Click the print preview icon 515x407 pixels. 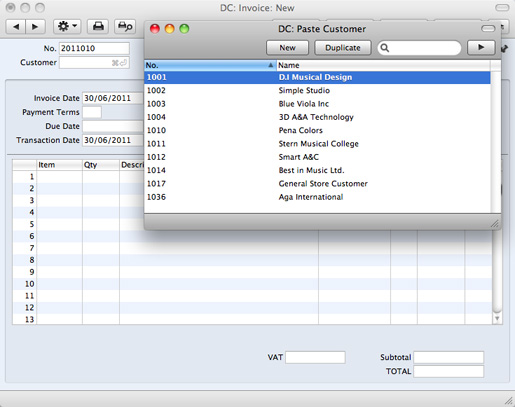(125, 26)
